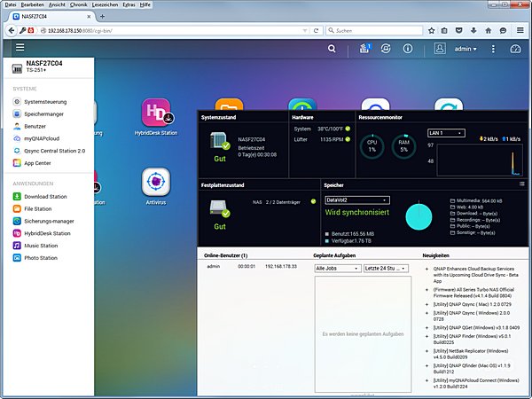Open NetBak Replicator (Windows) news item
This screenshot has width=532, height=399.
(471, 354)
